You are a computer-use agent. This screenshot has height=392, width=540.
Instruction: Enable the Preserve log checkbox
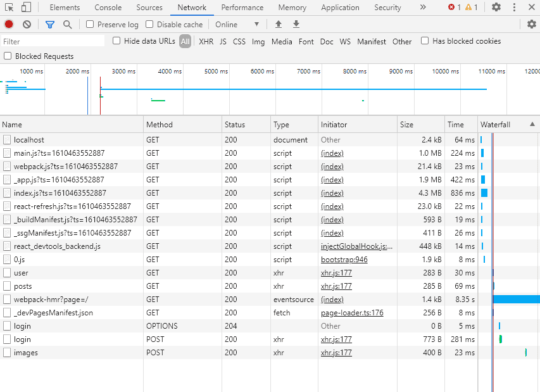(90, 25)
